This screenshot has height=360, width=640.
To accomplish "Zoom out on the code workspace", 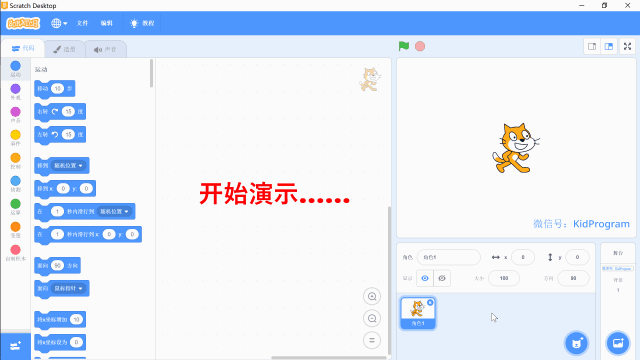I will coord(372,318).
